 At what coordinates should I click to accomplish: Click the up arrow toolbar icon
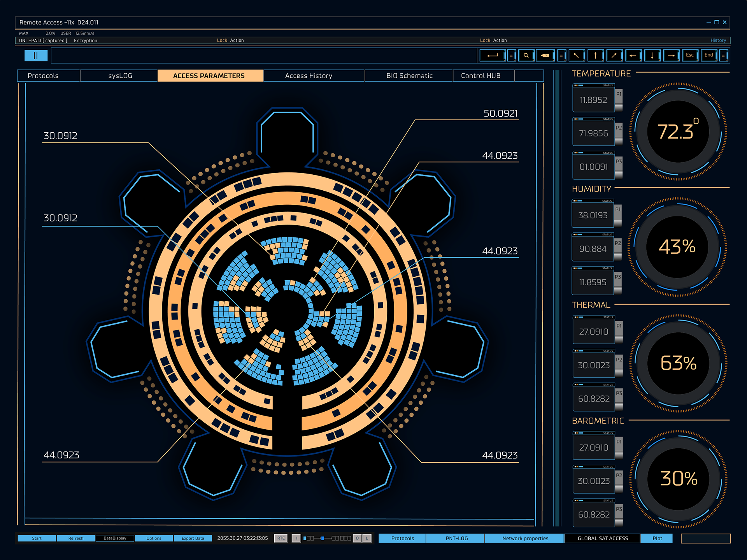595,56
